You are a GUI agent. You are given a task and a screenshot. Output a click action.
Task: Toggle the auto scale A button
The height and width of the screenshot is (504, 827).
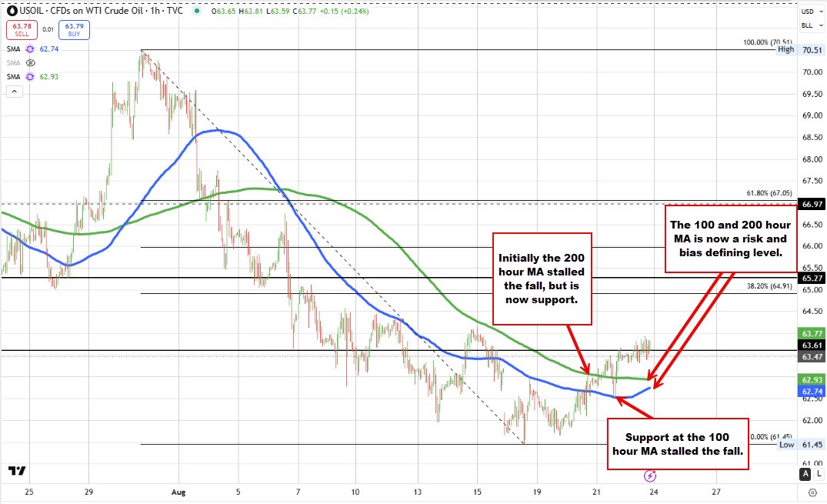(805, 474)
